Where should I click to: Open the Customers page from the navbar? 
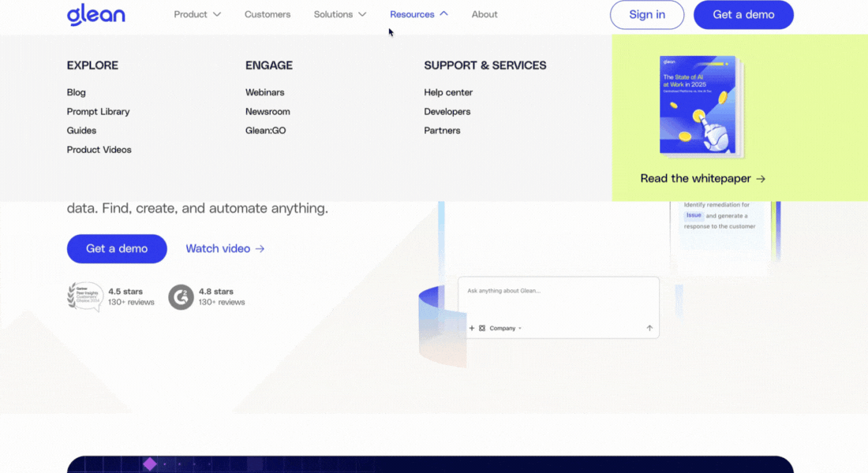[x=268, y=14]
